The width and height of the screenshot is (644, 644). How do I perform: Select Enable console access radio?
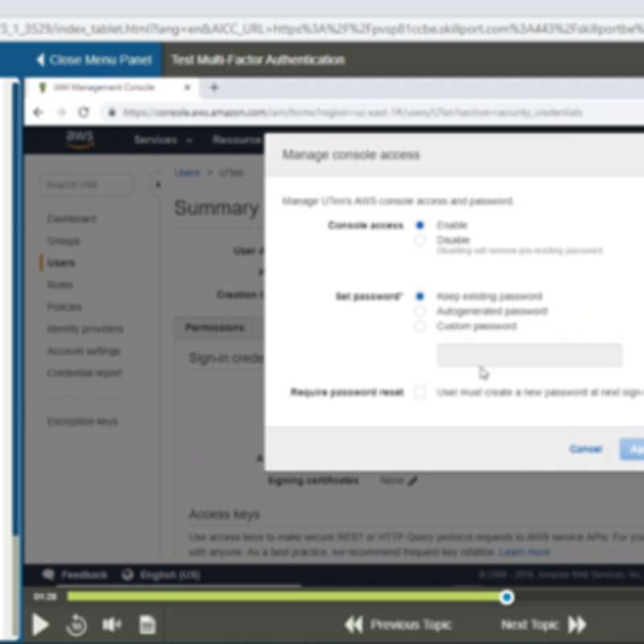click(419, 225)
